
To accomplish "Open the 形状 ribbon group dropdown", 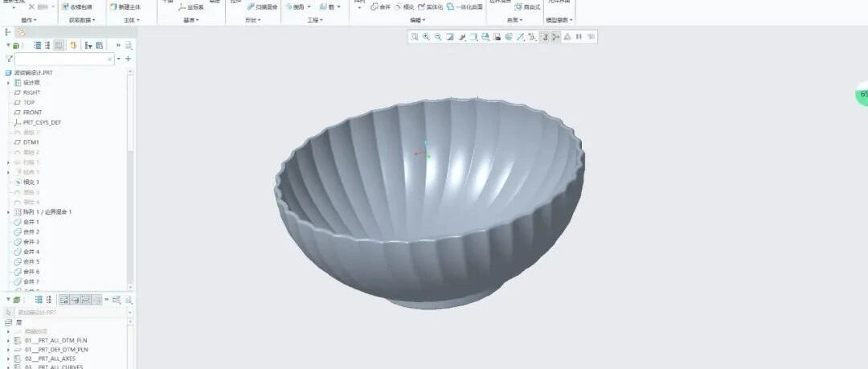I will (253, 20).
